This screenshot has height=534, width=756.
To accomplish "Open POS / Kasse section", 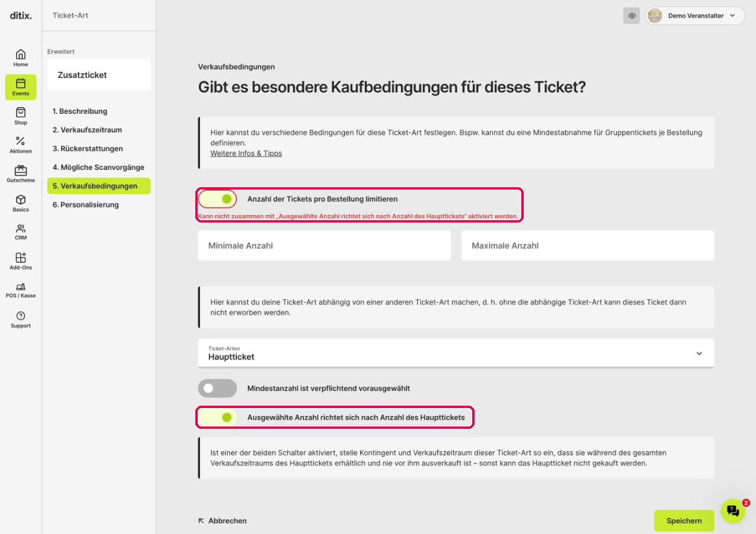I will [x=21, y=290].
